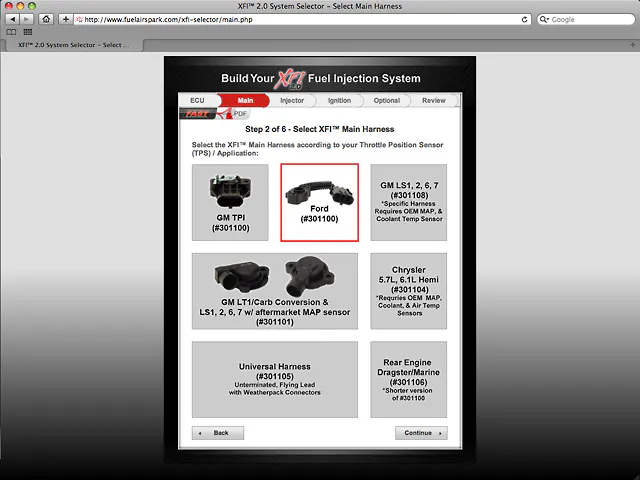Select the GM TPI harness option
Viewport: 640px width, 480px height.
point(230,203)
